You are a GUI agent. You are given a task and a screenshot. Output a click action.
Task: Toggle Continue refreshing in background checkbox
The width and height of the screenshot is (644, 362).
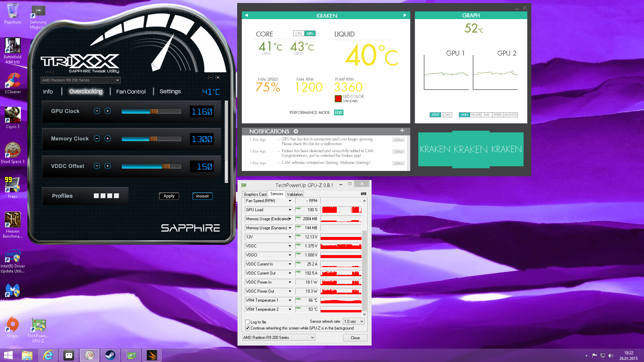pyautogui.click(x=247, y=328)
